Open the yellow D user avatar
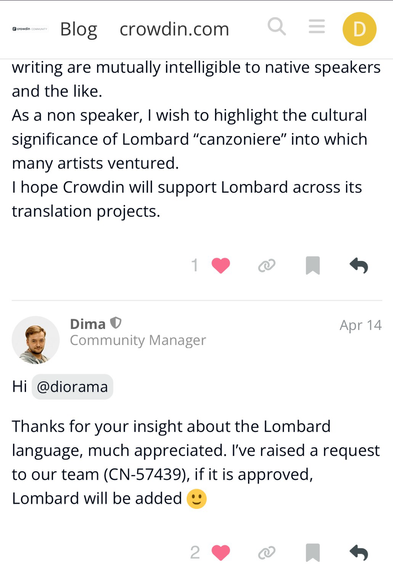393x585 pixels. [359, 29]
